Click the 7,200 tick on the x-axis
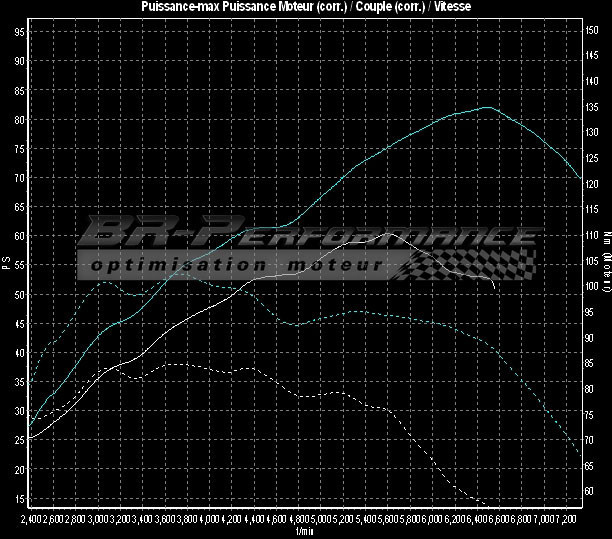612x539 pixels. (568, 521)
